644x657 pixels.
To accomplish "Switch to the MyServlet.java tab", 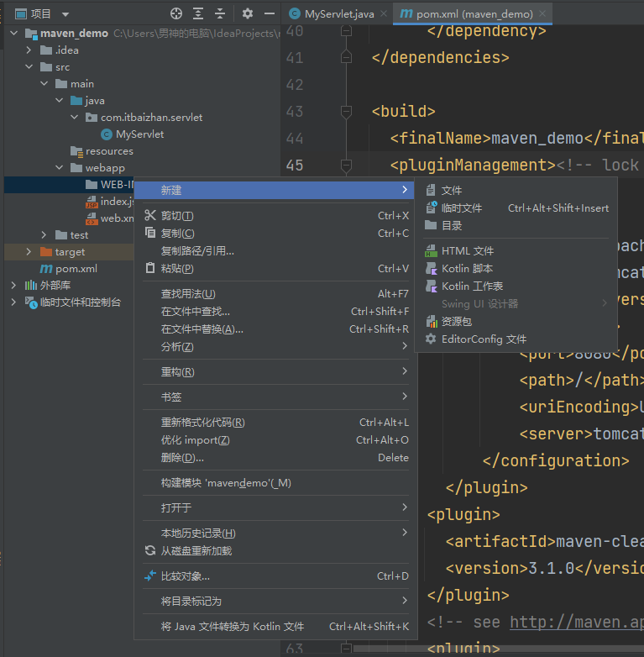I will [x=339, y=13].
